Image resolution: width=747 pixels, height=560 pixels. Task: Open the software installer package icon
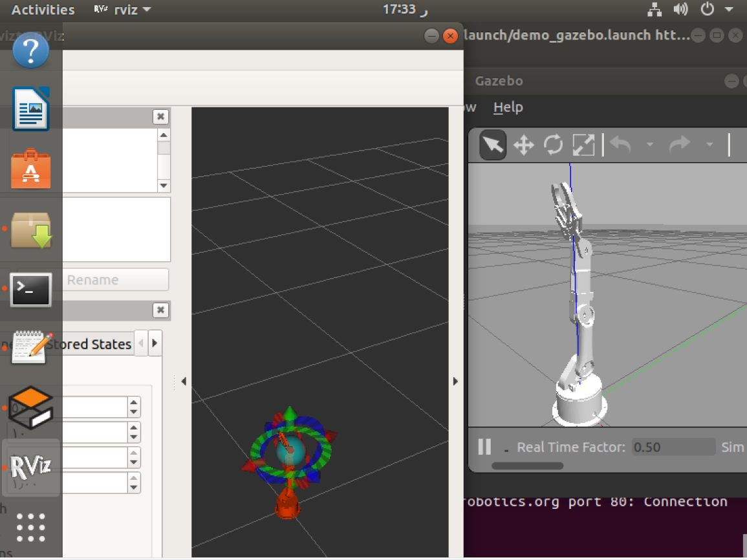31,230
